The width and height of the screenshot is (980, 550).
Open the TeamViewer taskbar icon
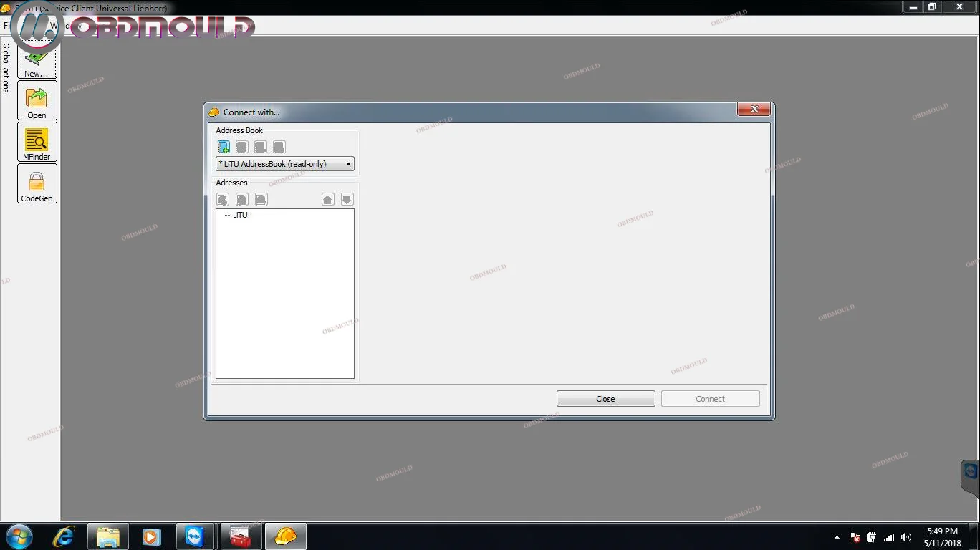pos(195,536)
